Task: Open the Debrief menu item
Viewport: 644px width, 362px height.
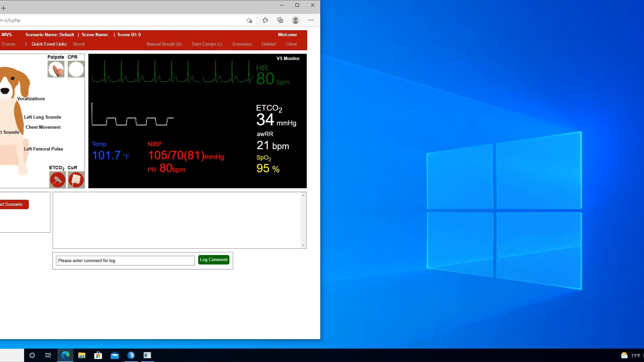Action: (268, 44)
